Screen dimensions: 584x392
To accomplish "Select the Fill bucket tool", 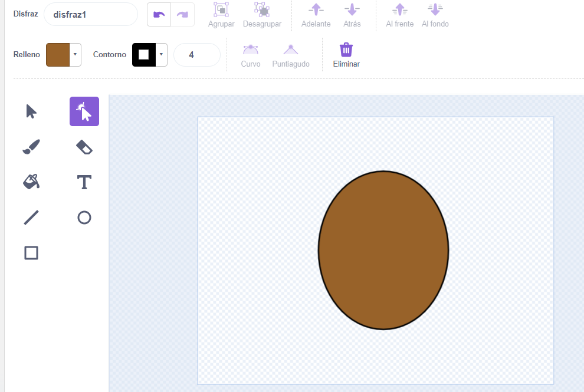I will tap(31, 182).
